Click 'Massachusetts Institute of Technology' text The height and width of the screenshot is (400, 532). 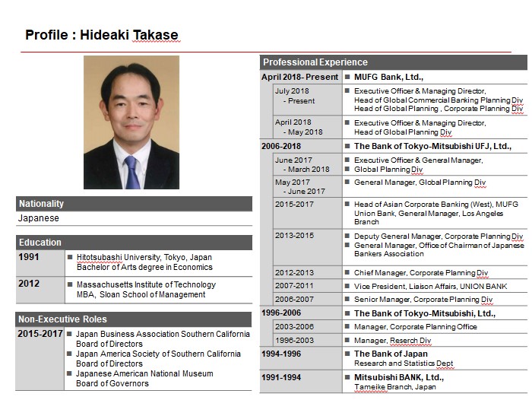(x=146, y=284)
